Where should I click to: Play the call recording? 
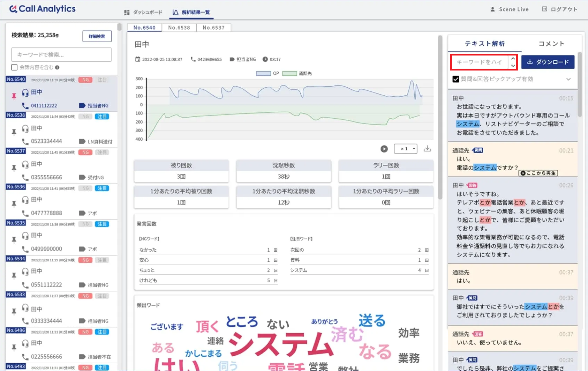pyautogui.click(x=384, y=149)
